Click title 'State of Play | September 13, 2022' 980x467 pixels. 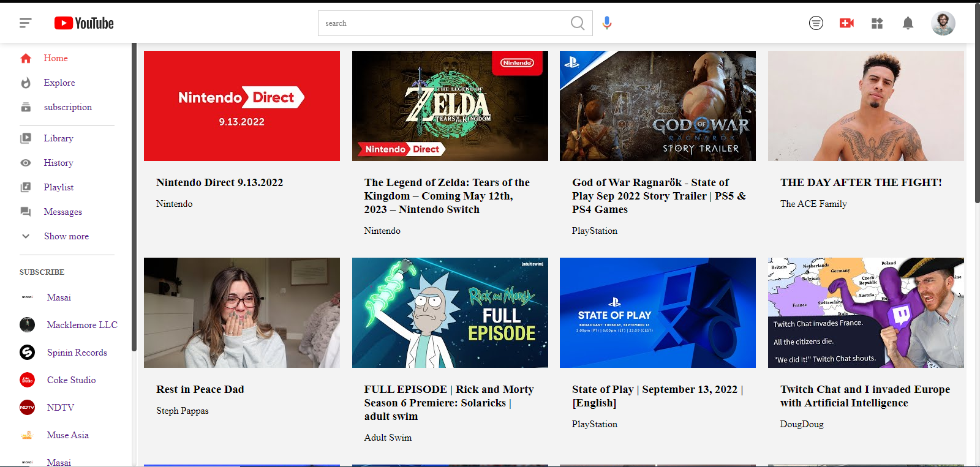click(658, 396)
